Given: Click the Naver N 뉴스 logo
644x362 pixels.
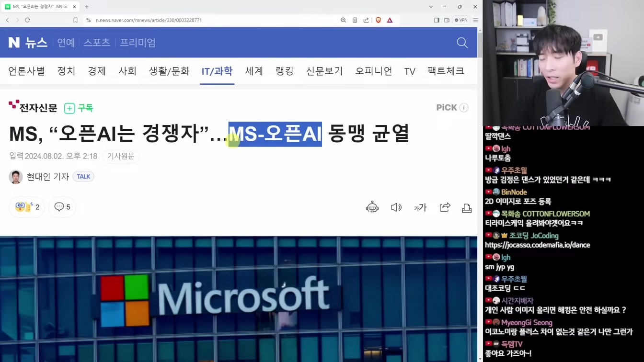Looking at the screenshot, I should [x=28, y=43].
